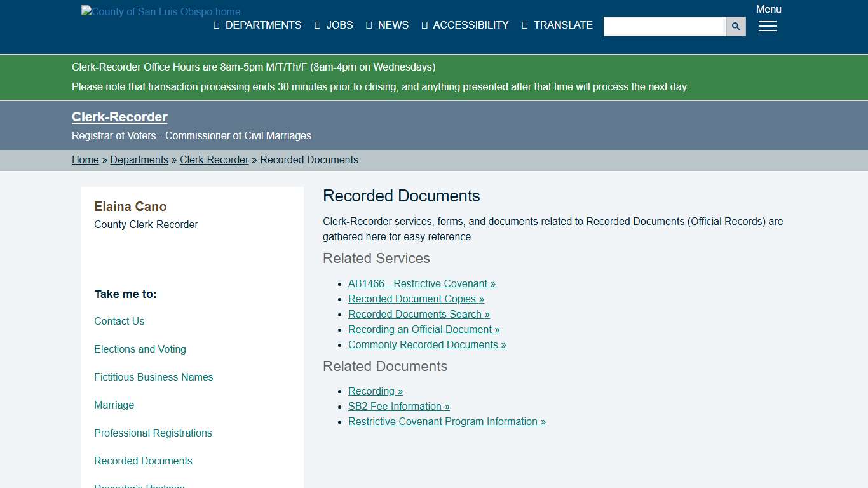The width and height of the screenshot is (868, 488).
Task: Open the DEPARTMENTS navigation menu
Action: 263,25
